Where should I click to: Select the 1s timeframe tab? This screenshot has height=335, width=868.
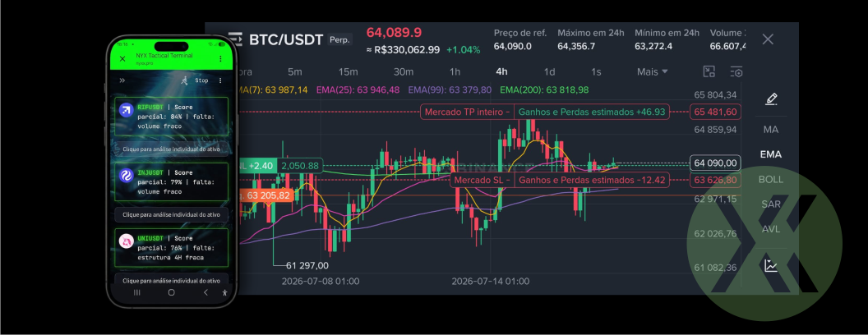click(596, 72)
